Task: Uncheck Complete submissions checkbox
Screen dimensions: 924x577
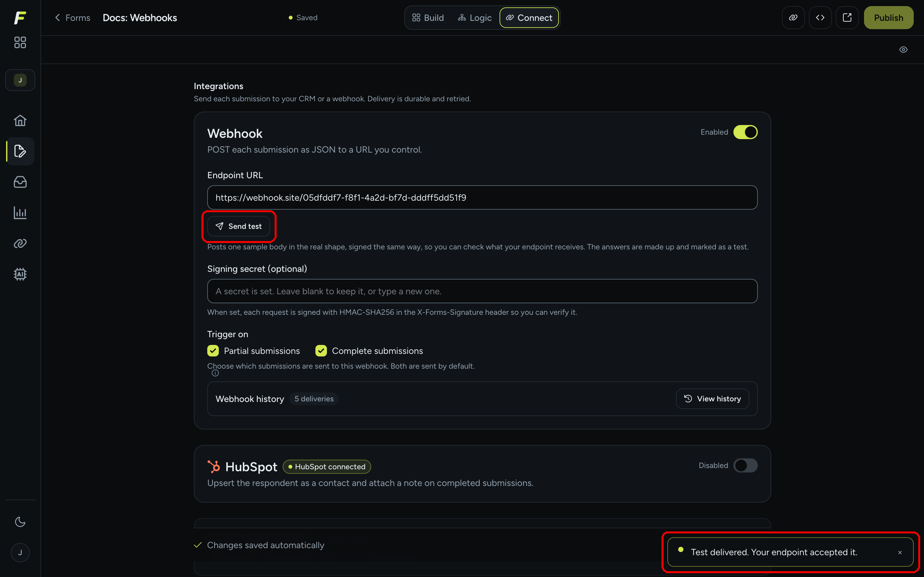Action: pos(321,351)
